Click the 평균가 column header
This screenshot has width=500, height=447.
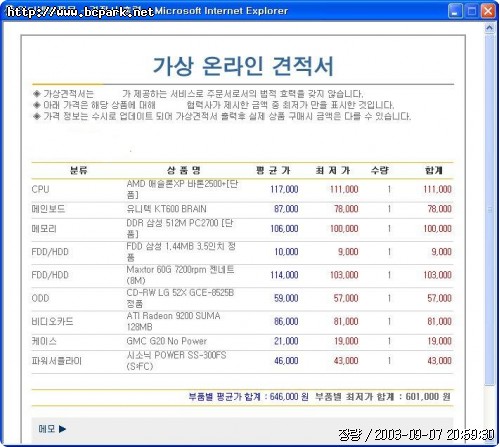coord(273,171)
